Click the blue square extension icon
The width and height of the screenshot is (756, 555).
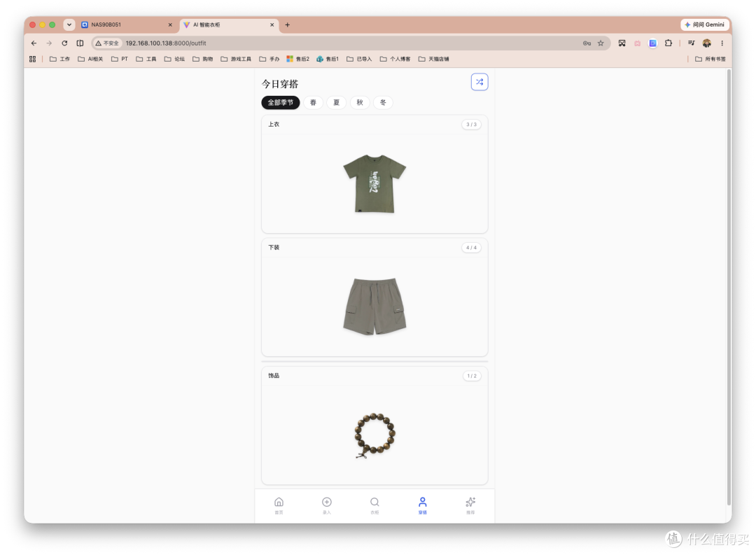[x=653, y=43]
